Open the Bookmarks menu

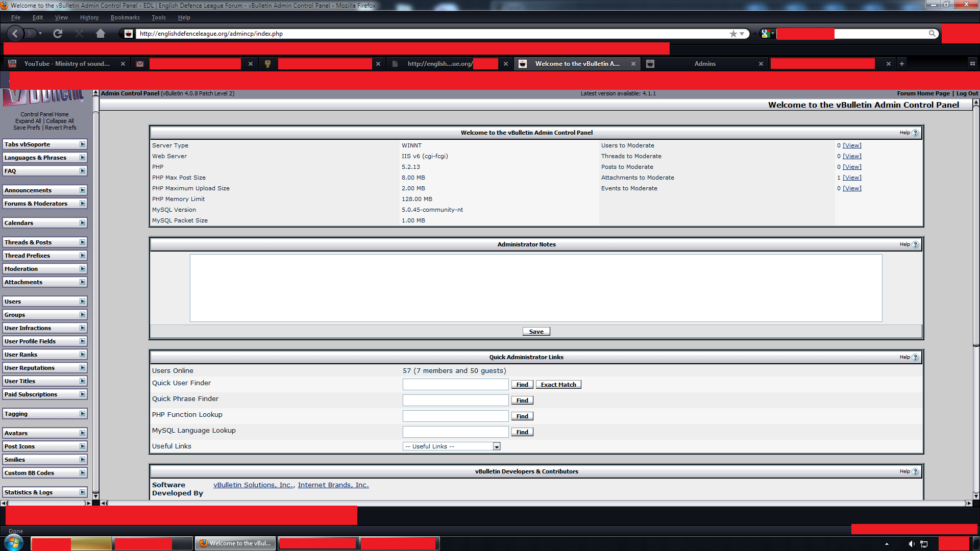[x=125, y=17]
